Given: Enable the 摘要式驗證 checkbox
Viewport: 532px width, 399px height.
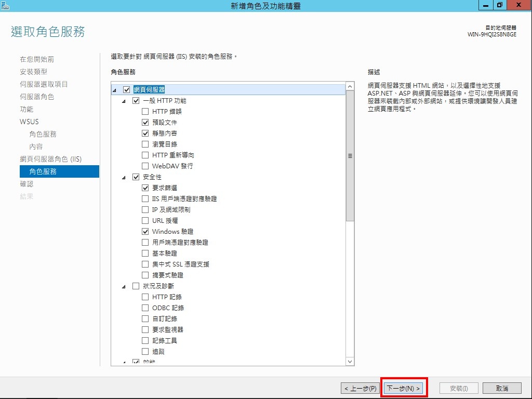Looking at the screenshot, I should click(x=145, y=275).
